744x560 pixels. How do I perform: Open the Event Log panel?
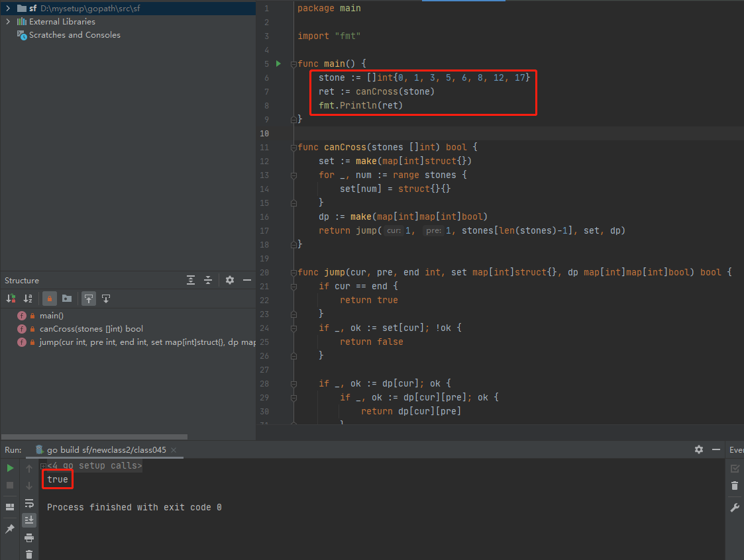point(736,450)
